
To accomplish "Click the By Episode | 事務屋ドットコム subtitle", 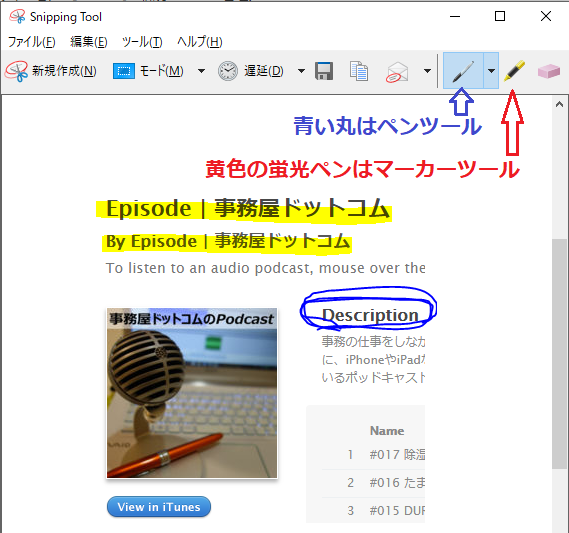I will [x=228, y=241].
